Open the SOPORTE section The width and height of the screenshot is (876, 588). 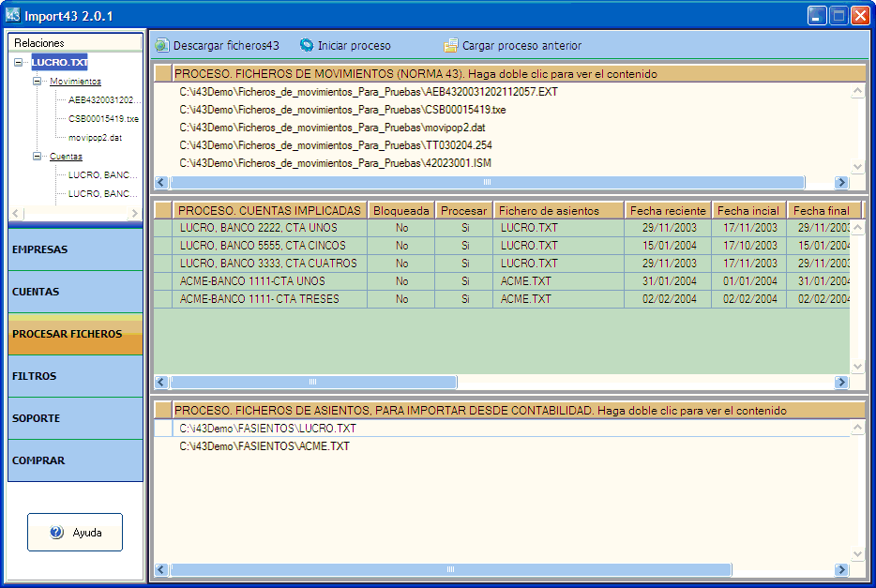[x=75, y=418]
